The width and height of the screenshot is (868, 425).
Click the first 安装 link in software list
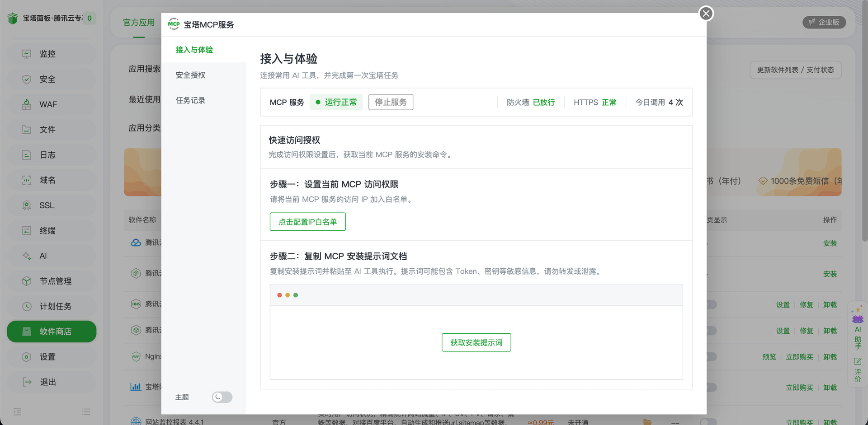pos(830,243)
